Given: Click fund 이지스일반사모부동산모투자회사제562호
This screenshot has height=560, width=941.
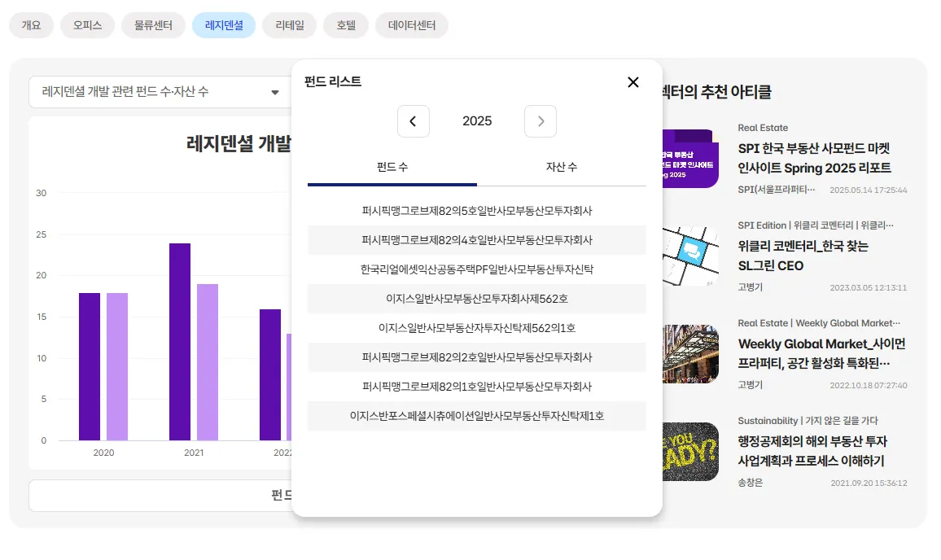Looking at the screenshot, I should pyautogui.click(x=477, y=299).
